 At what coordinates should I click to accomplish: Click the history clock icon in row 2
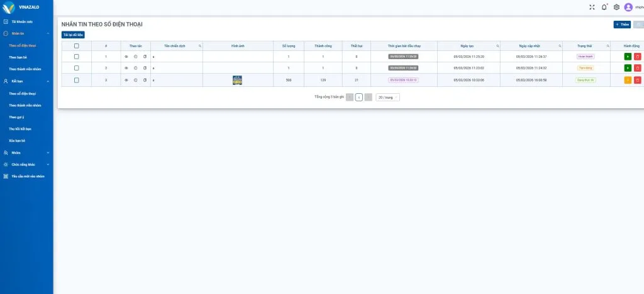coord(135,68)
